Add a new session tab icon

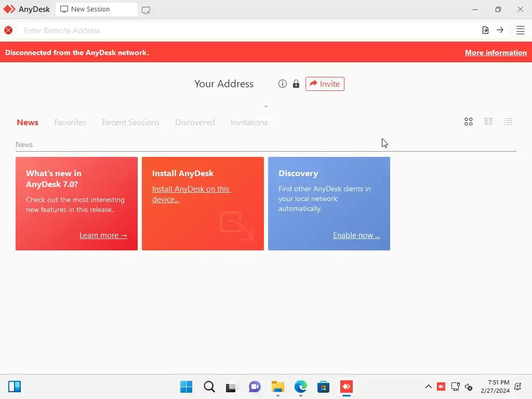146,10
